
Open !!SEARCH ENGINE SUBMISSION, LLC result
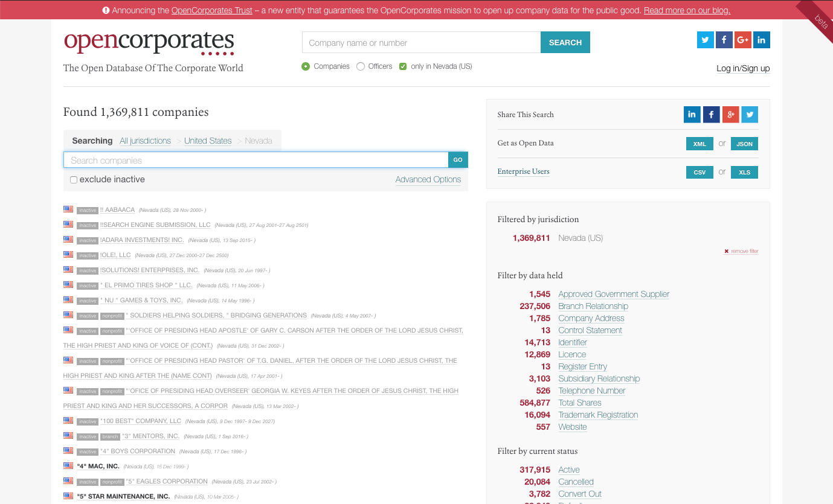(155, 225)
